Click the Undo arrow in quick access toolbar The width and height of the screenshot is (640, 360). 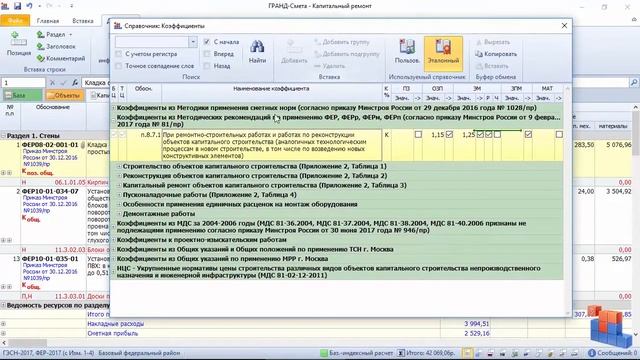click(29, 6)
